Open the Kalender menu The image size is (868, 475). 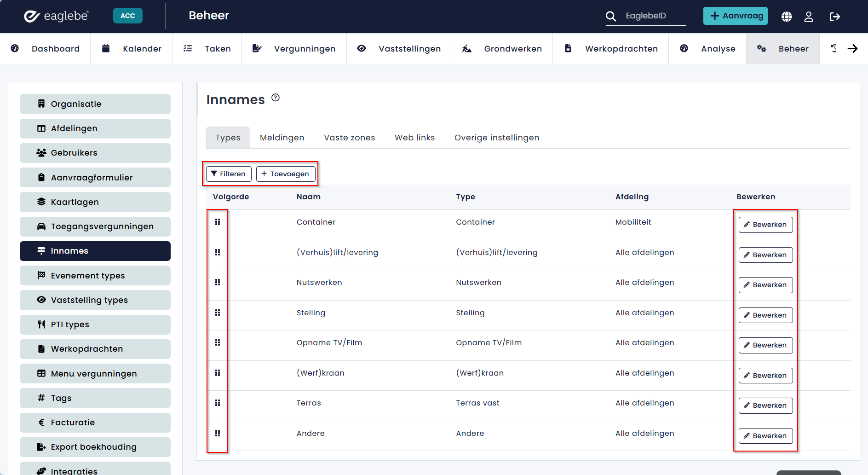click(x=132, y=48)
